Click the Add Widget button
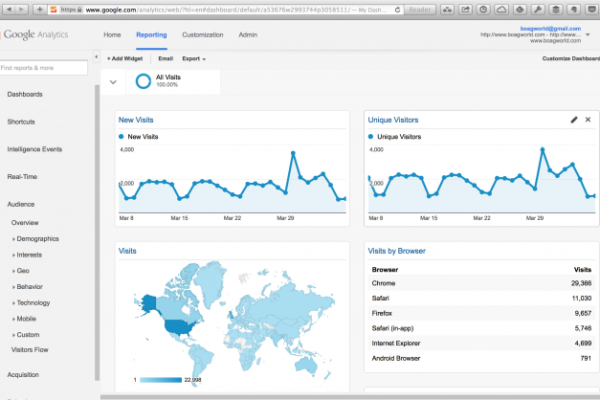 pos(125,59)
